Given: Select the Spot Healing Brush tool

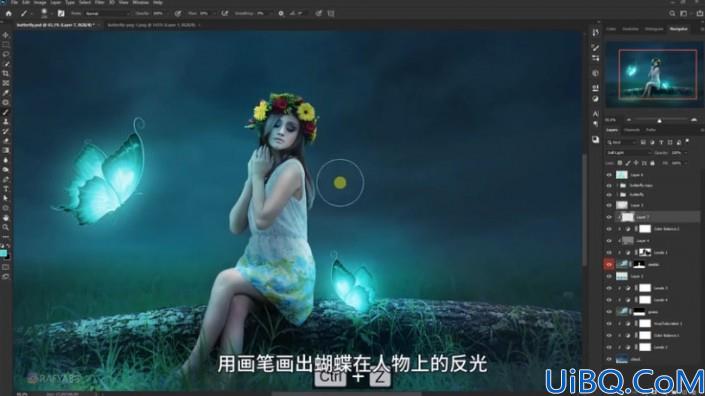Looking at the screenshot, I should click(5, 102).
